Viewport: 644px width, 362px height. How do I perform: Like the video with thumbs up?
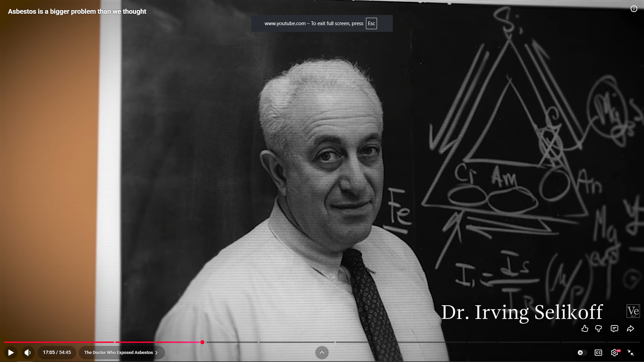(x=585, y=328)
